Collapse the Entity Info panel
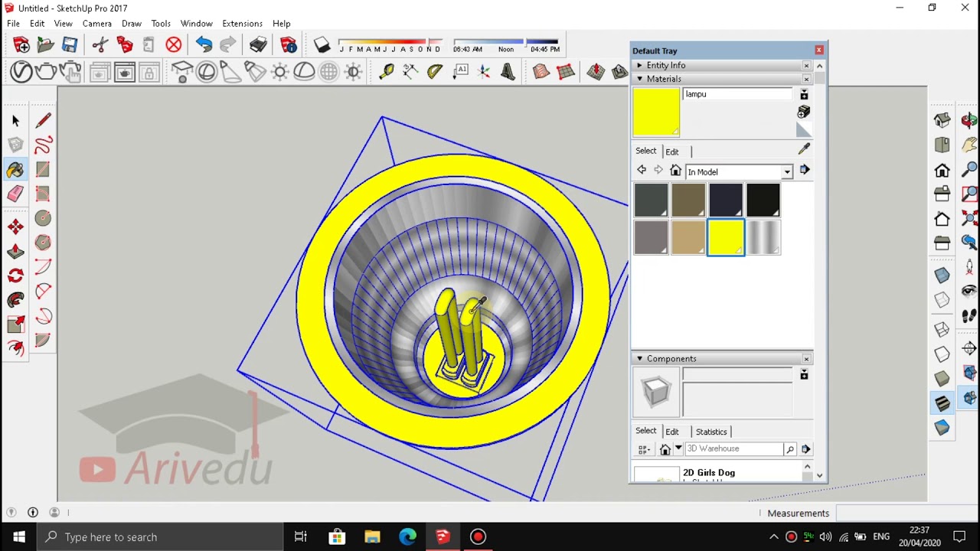Viewport: 980px width, 551px height. 640,65
